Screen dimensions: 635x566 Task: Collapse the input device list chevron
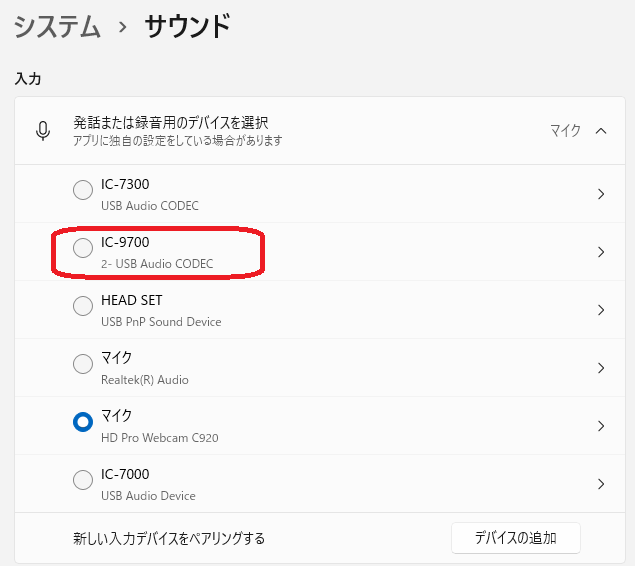coord(601,131)
